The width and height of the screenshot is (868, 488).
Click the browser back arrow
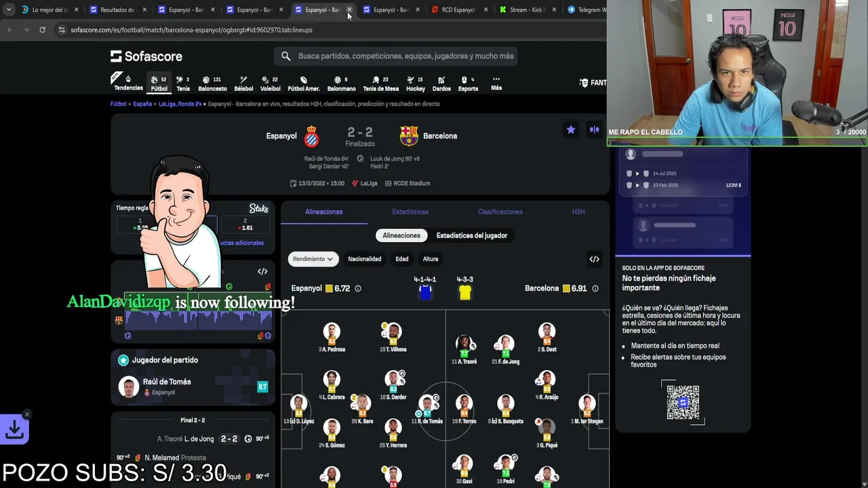click(x=9, y=30)
